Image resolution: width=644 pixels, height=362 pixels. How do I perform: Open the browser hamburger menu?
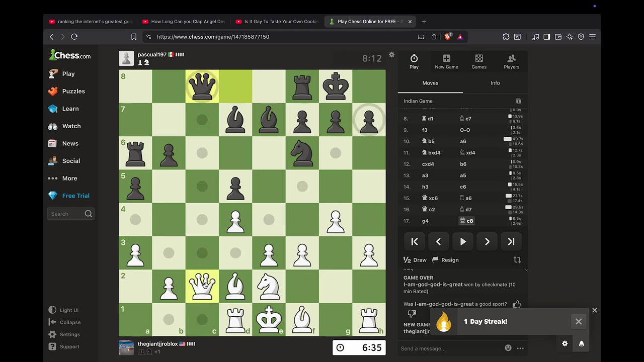[x=592, y=37]
